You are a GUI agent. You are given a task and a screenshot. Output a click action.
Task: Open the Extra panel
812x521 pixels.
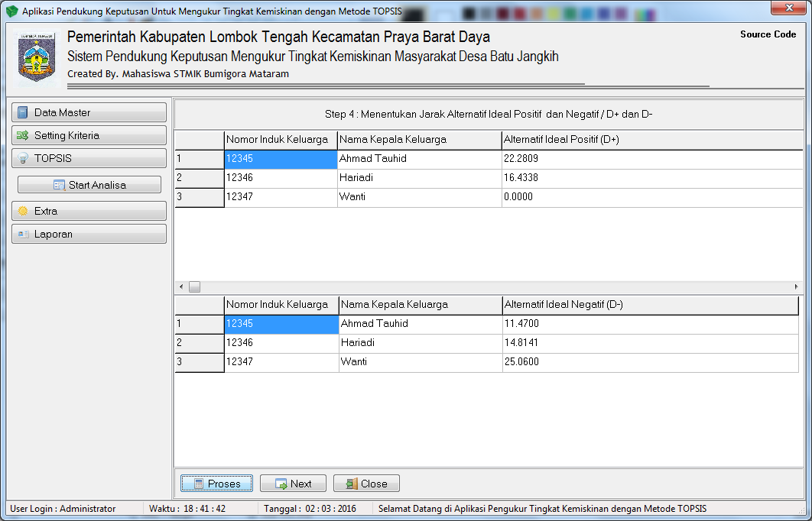[x=89, y=211]
